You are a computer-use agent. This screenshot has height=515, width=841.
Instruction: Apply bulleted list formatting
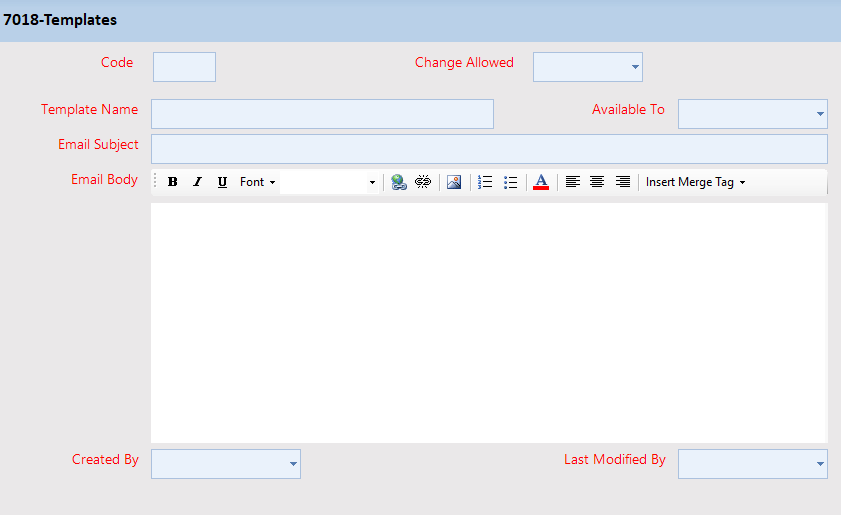510,182
